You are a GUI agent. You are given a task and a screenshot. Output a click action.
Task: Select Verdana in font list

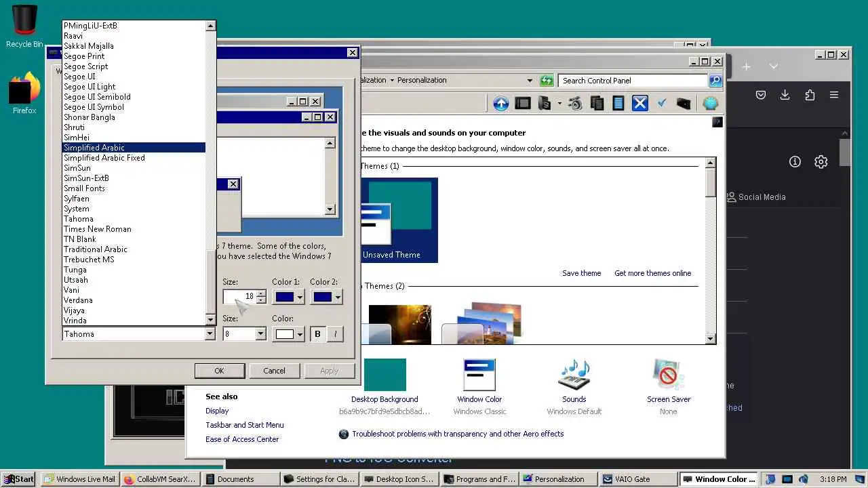[134, 300]
